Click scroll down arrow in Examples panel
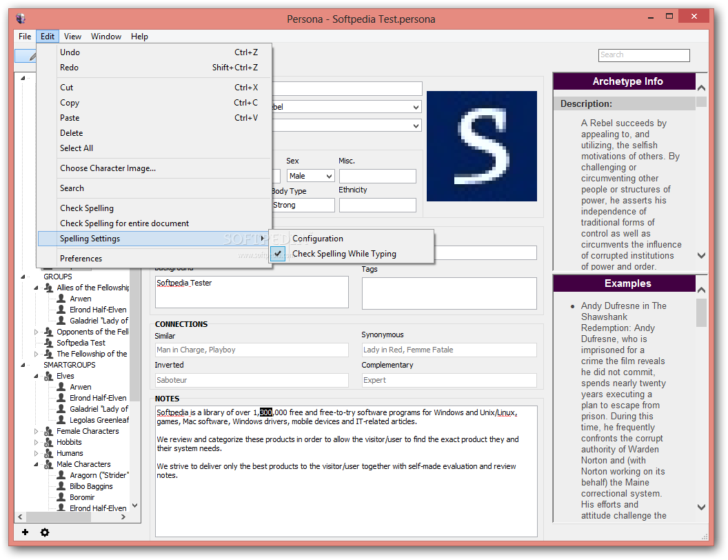The width and height of the screenshot is (728, 560). click(x=702, y=507)
